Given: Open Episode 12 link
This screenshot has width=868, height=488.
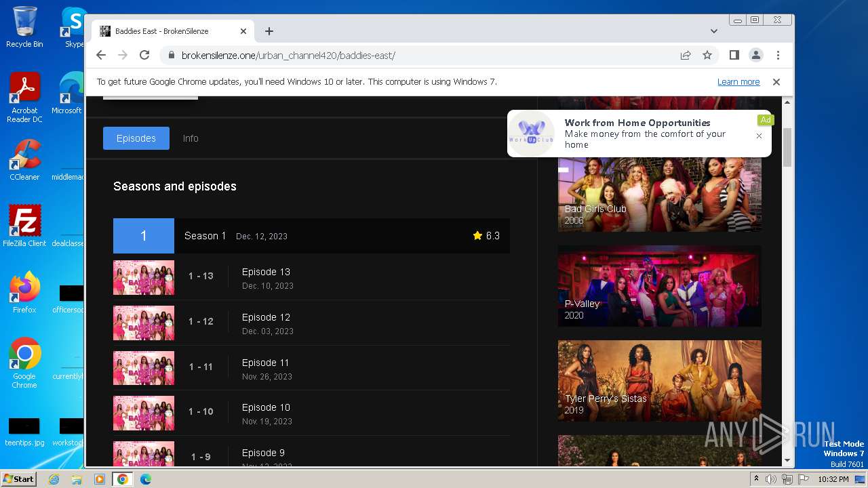Looking at the screenshot, I should [266, 317].
